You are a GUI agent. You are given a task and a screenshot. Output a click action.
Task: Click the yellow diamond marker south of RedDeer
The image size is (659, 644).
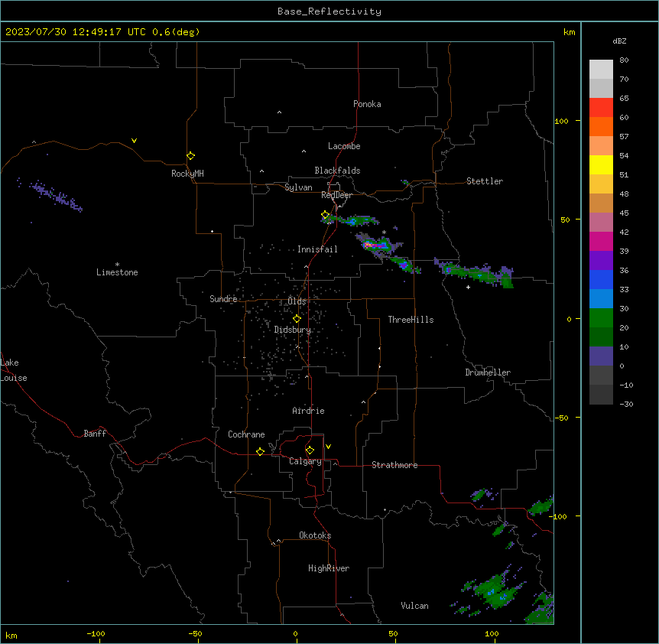tap(325, 215)
